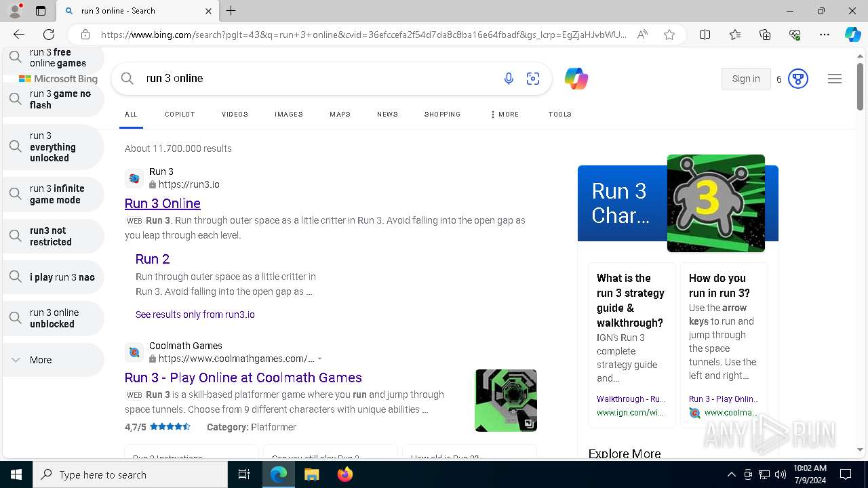Viewport: 868px width, 488px height.
Task: Open File Explorer from the taskbar
Action: click(x=311, y=474)
